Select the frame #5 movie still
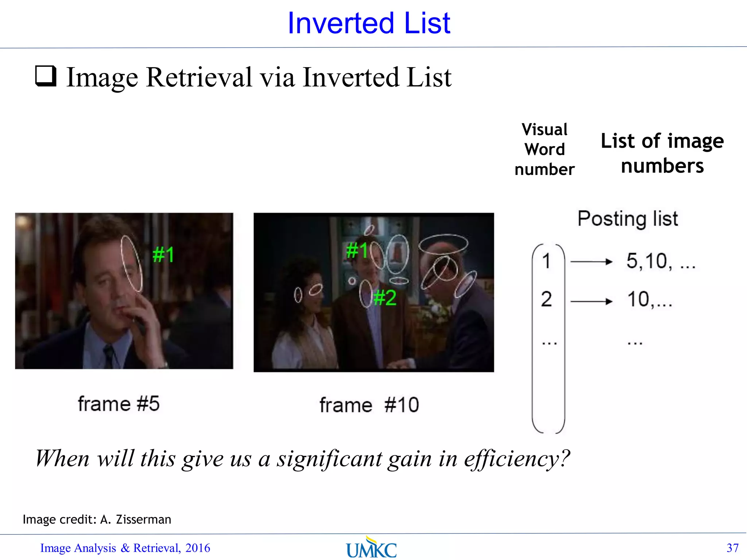 [x=124, y=291]
